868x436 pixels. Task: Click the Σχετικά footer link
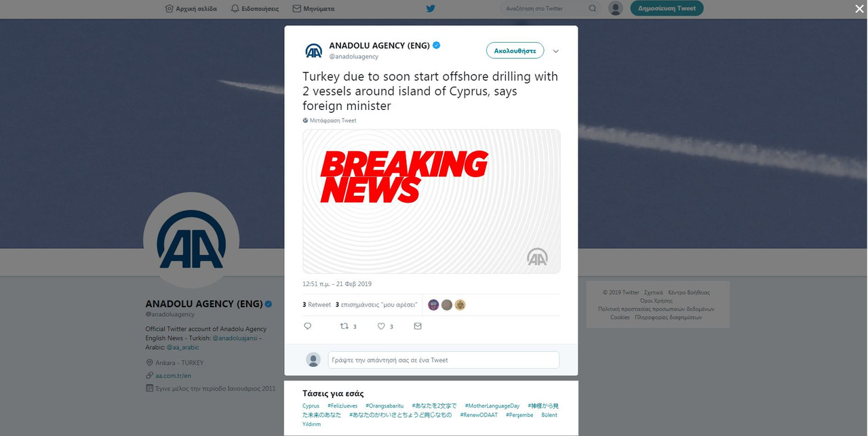click(x=654, y=292)
